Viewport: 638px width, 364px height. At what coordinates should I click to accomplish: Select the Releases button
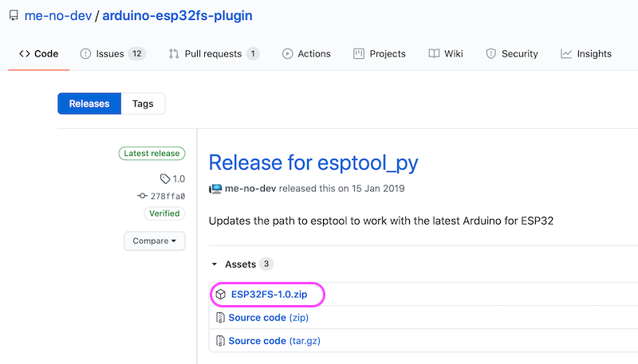click(89, 104)
